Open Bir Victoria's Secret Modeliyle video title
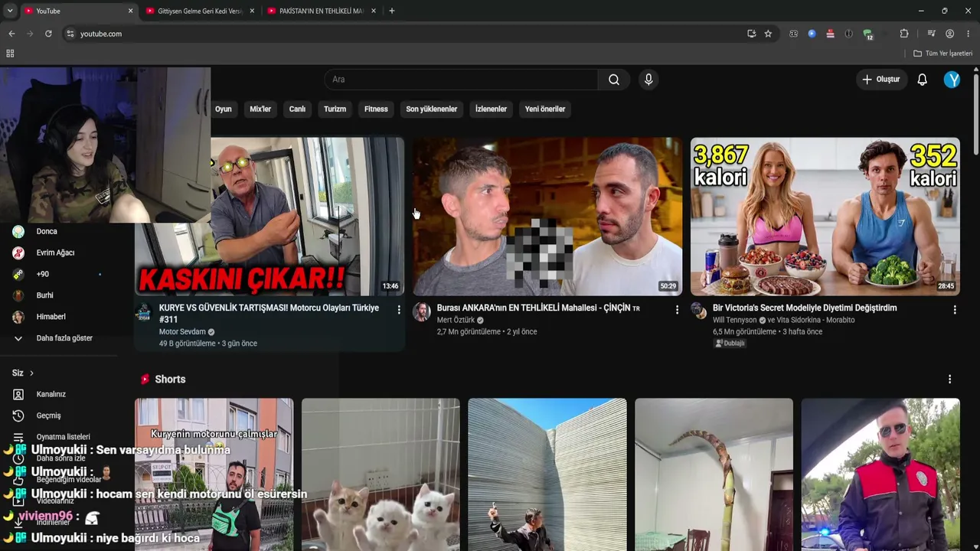The height and width of the screenshot is (551, 980). 805,308
